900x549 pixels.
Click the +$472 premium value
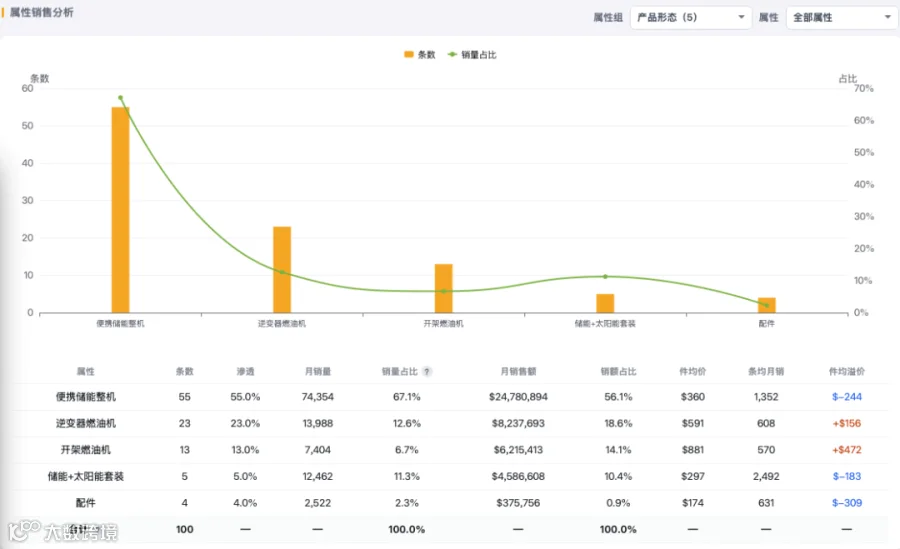pyautogui.click(x=847, y=450)
